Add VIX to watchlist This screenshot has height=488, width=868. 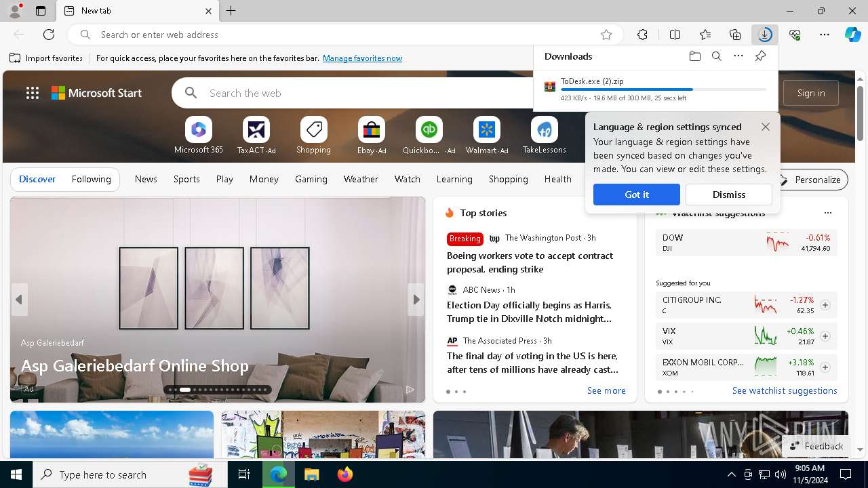coord(825,336)
